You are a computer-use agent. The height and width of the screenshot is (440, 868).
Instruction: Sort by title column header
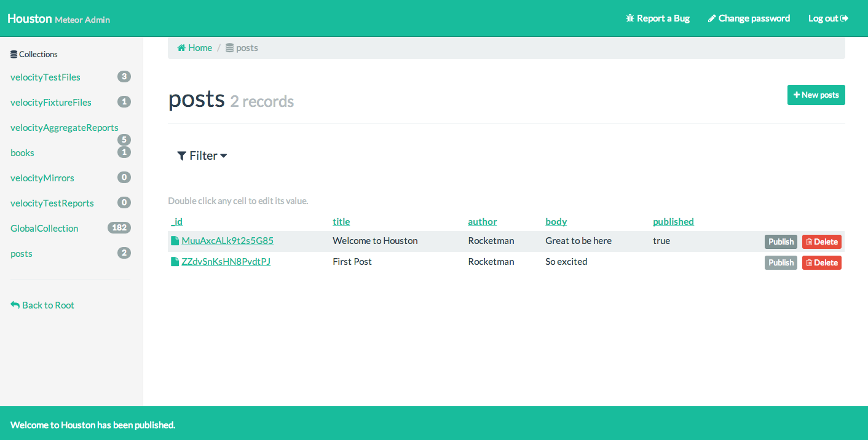point(341,222)
